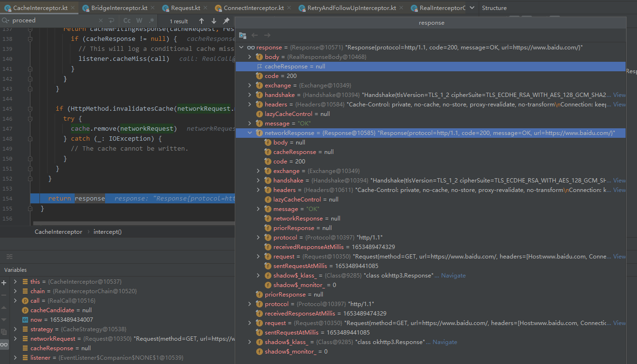This screenshot has width=637, height=364.
Task: Go to next search occurrence arrow
Action: tap(214, 21)
